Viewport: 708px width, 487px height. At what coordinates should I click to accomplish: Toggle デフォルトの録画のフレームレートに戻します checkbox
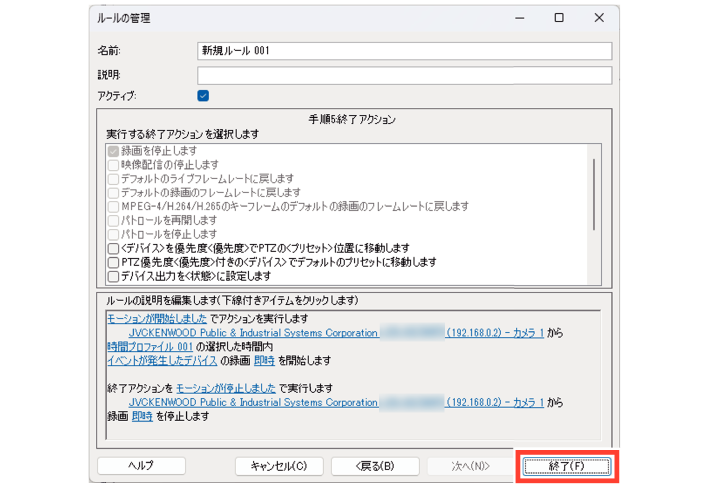point(113,193)
